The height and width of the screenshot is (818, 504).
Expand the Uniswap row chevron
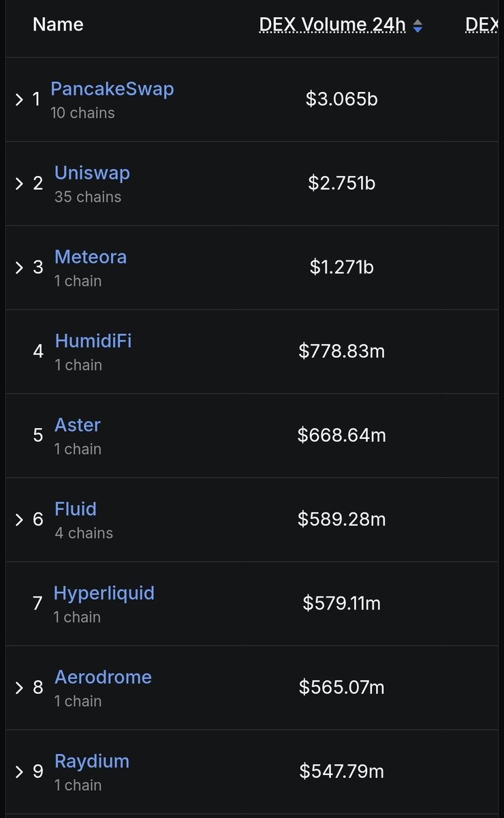pos(19,183)
